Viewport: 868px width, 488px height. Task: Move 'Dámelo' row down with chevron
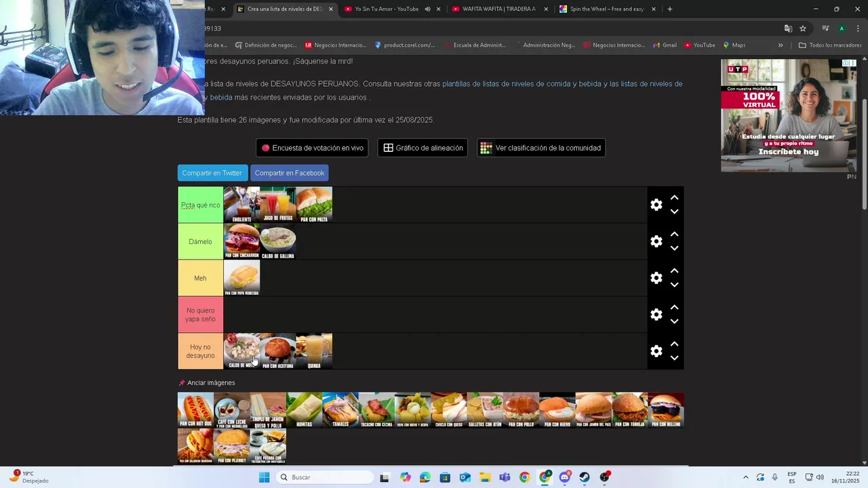674,248
